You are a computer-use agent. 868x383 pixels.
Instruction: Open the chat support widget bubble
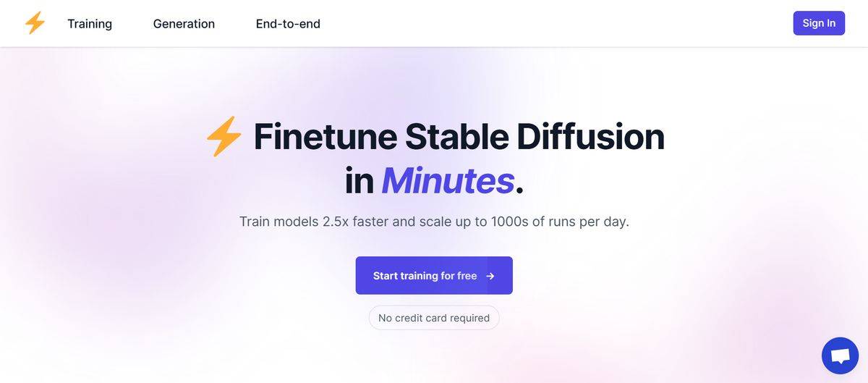point(840,355)
